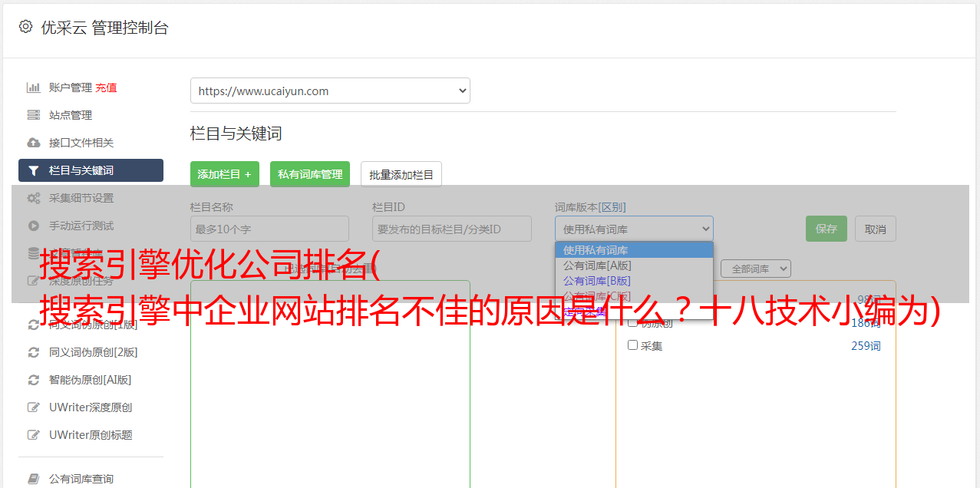Open UWriter深度原创 in the sidebar
Viewport: 980px width, 488px height.
pyautogui.click(x=91, y=407)
